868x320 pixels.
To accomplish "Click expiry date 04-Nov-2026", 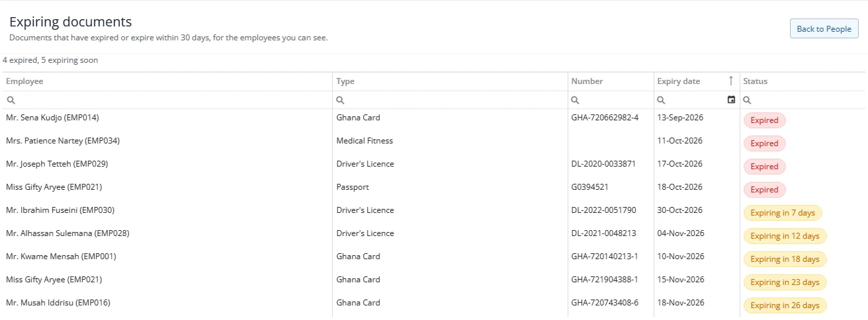I will (x=681, y=233).
